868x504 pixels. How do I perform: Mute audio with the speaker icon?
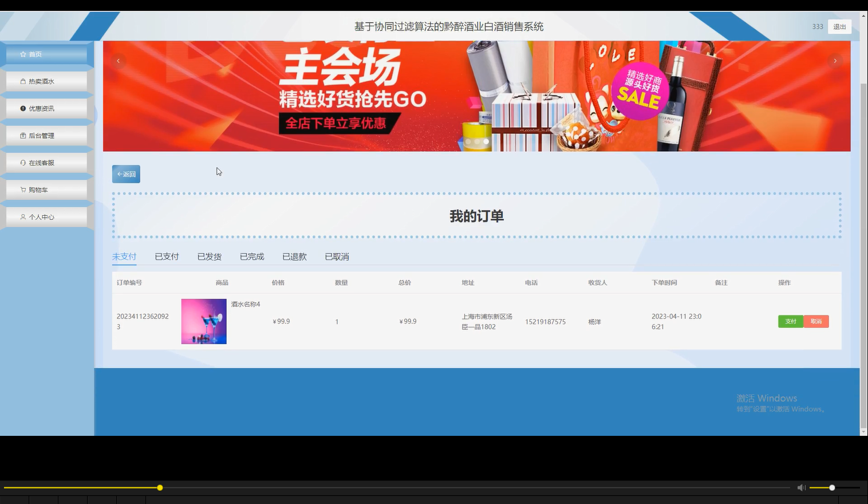point(801,487)
